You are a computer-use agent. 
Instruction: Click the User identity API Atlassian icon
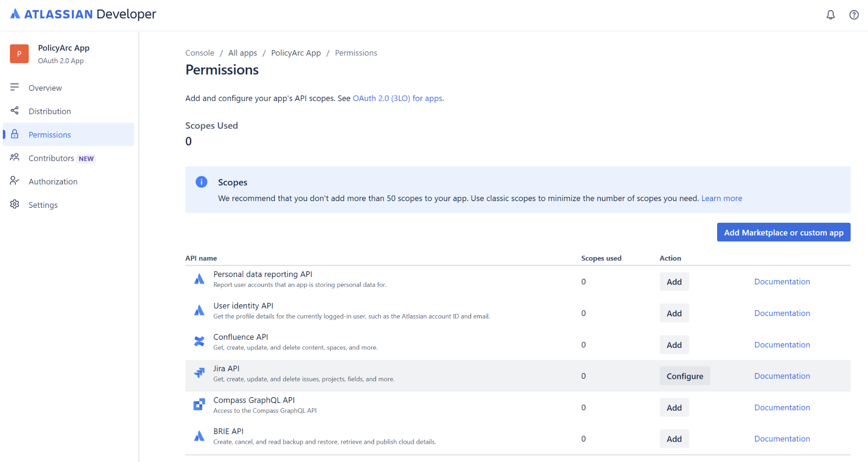(199, 310)
